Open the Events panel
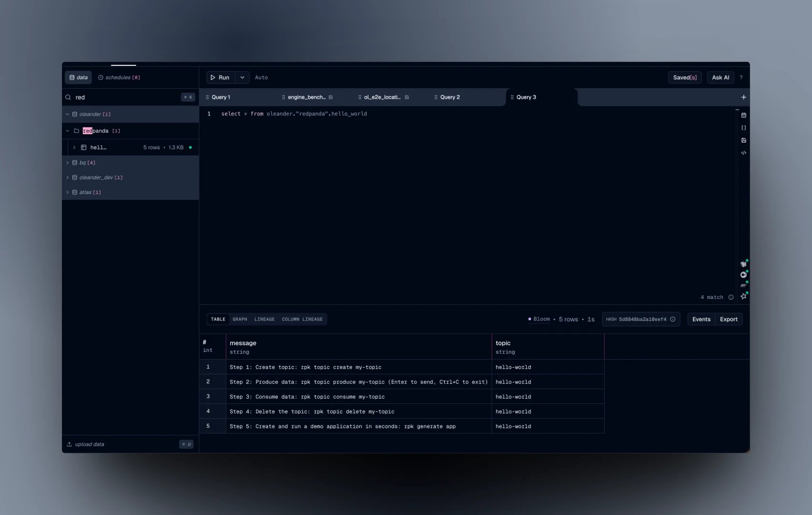Image resolution: width=812 pixels, height=515 pixels. [x=701, y=319]
